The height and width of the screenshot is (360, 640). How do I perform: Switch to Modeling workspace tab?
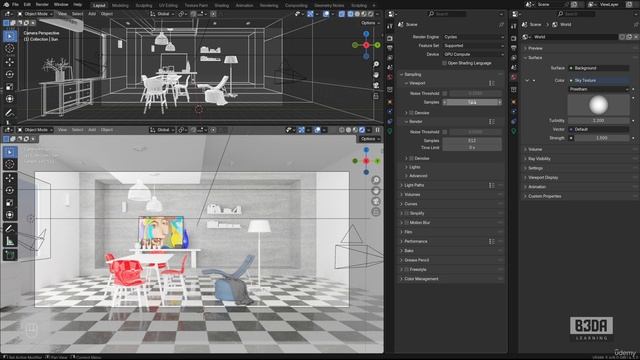120,5
